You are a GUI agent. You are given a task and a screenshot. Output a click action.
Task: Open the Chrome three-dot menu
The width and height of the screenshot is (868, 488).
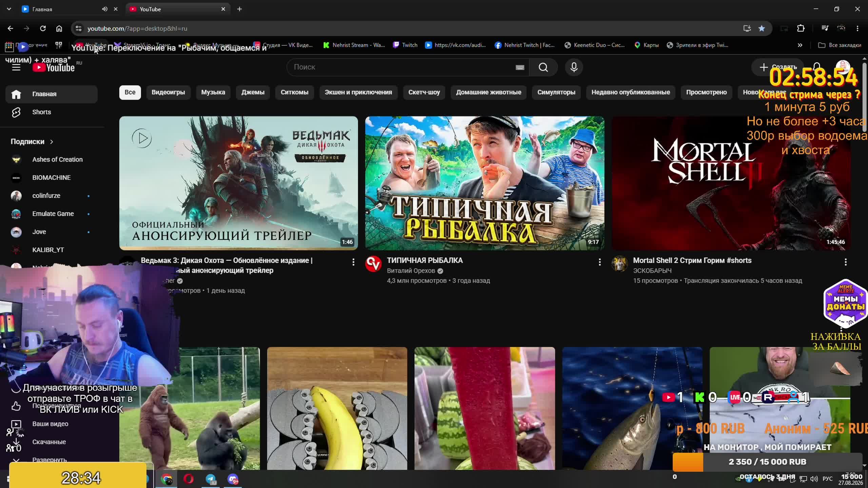(857, 28)
